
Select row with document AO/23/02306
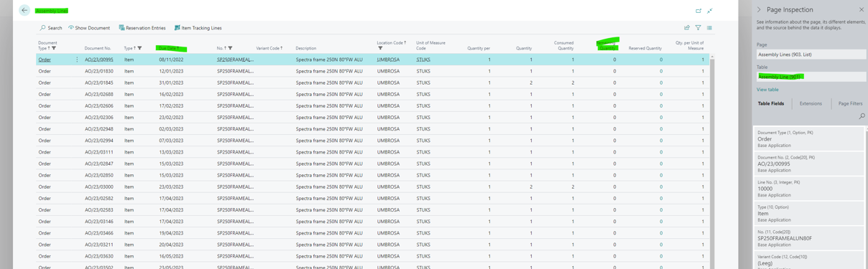click(x=373, y=117)
